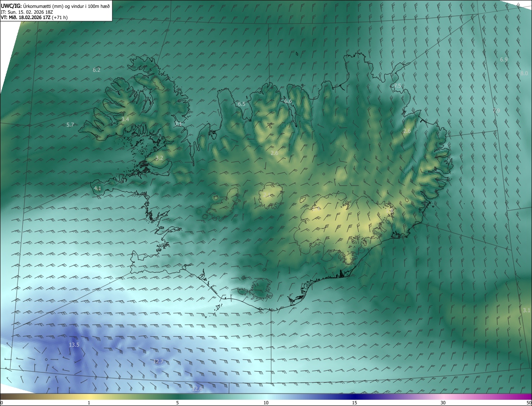Select the 6.2 precipitation value label
This screenshot has height=406, width=532.
[x=96, y=70]
